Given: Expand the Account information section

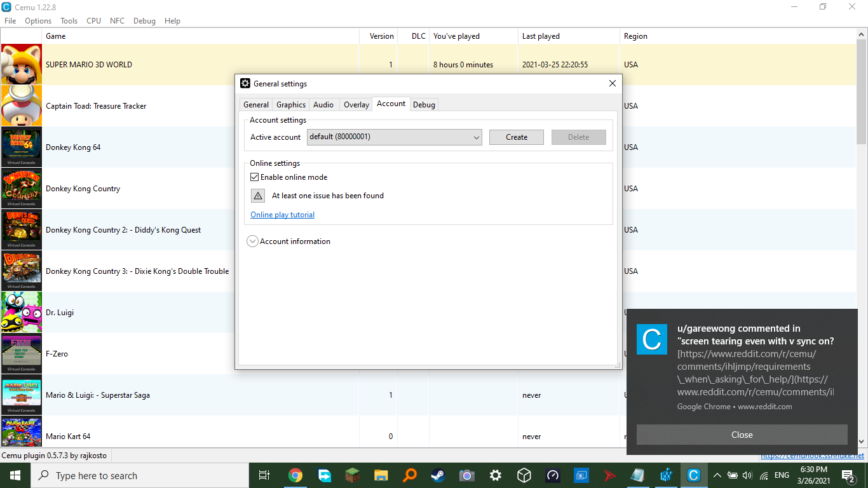Looking at the screenshot, I should [252, 241].
